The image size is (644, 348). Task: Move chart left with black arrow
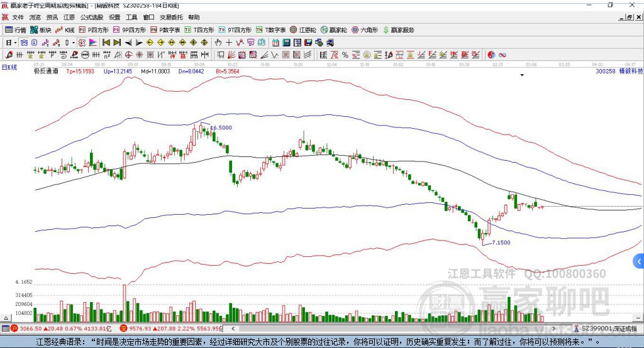pos(128,43)
